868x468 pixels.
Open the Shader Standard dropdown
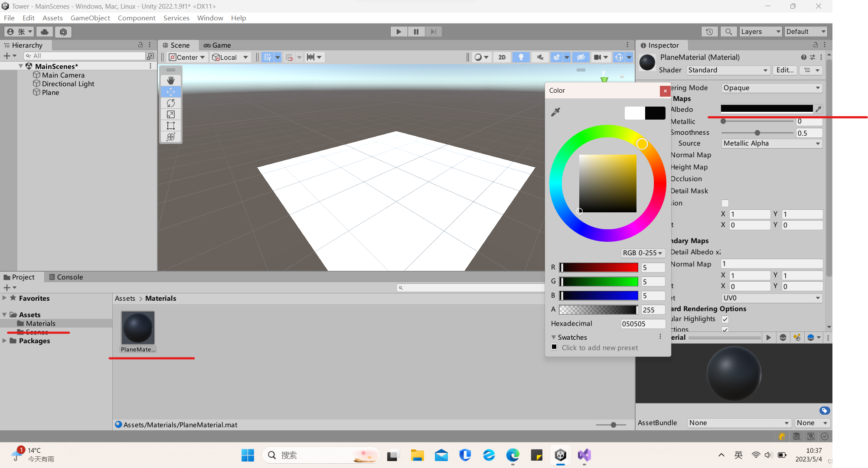[728, 70]
